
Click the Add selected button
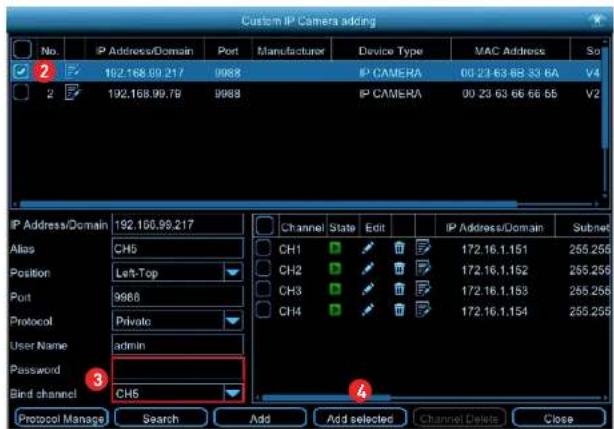[360, 418]
